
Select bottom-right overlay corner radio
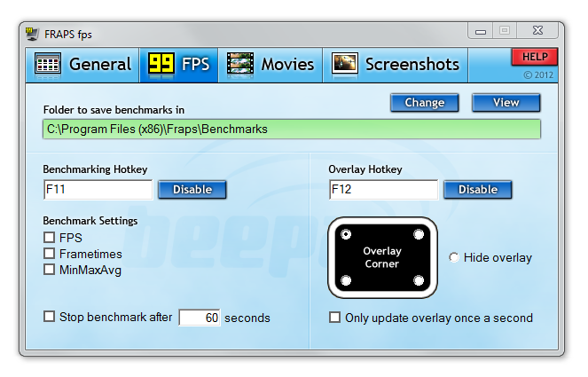(419, 280)
